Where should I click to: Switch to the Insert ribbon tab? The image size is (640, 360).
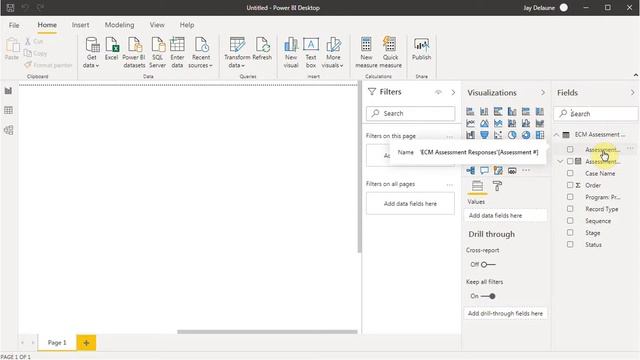click(x=80, y=25)
